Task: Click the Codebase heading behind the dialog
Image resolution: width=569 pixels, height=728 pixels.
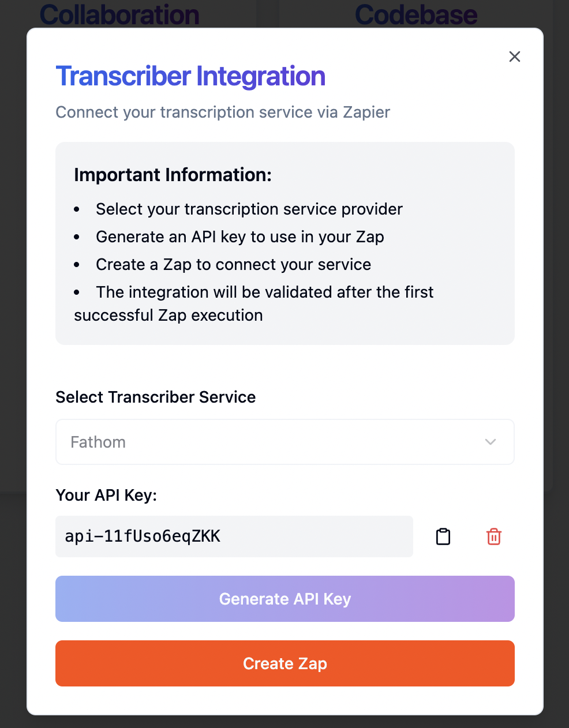Action: coord(416,14)
